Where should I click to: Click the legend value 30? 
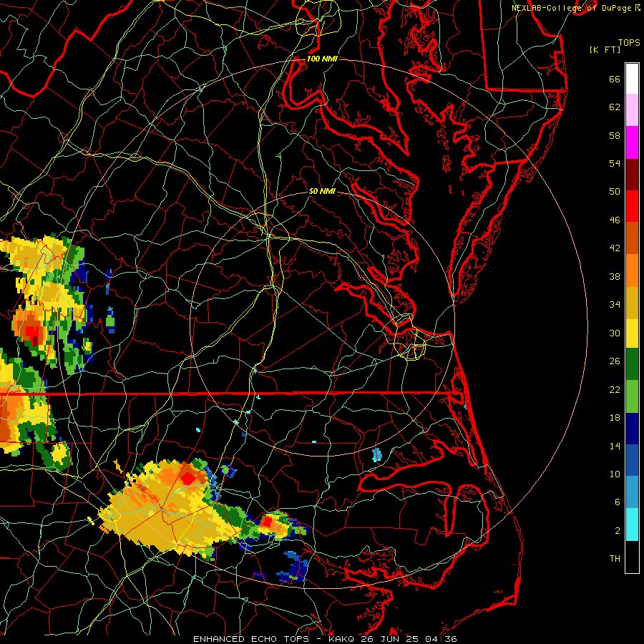(615, 333)
